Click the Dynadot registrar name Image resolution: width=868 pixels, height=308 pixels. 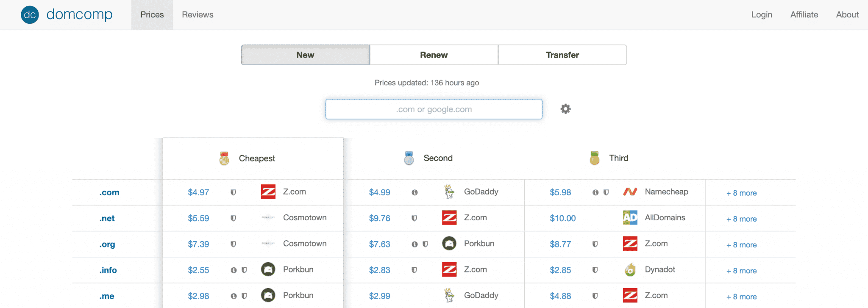[x=660, y=269]
